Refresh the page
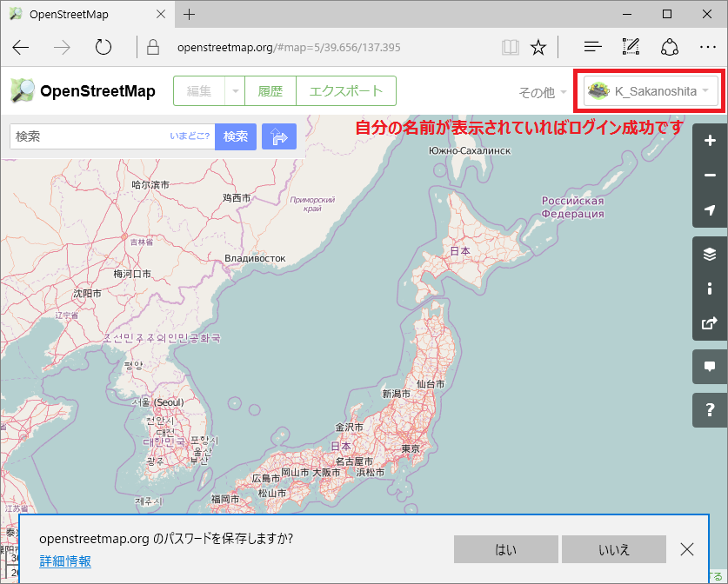The image size is (728, 584). pos(104,47)
